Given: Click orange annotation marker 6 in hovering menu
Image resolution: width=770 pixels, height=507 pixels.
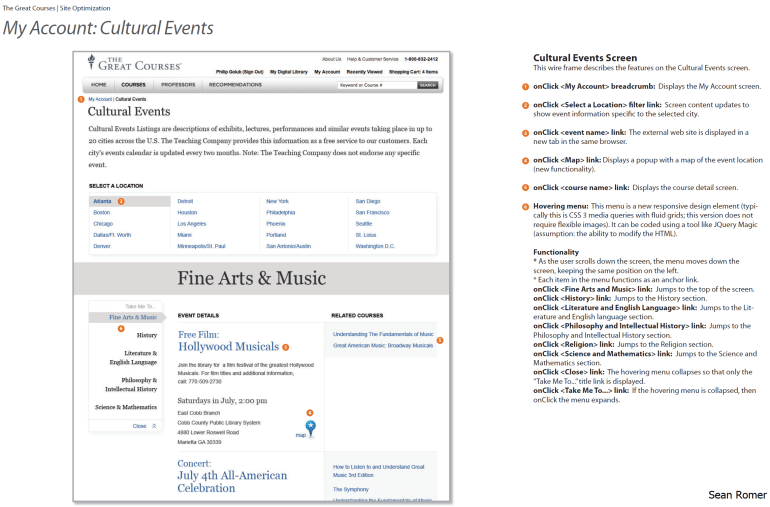Looking at the screenshot, I should 121,328.
